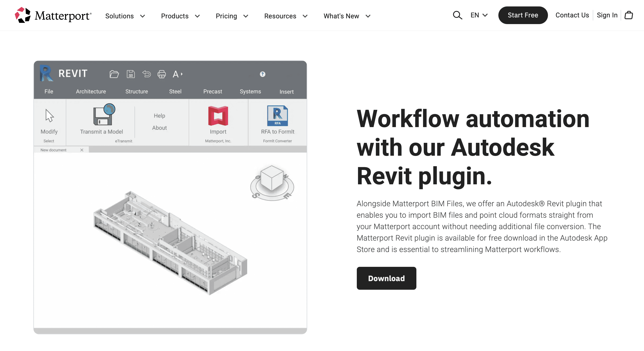Click the Transmit a Model icon

click(x=104, y=115)
